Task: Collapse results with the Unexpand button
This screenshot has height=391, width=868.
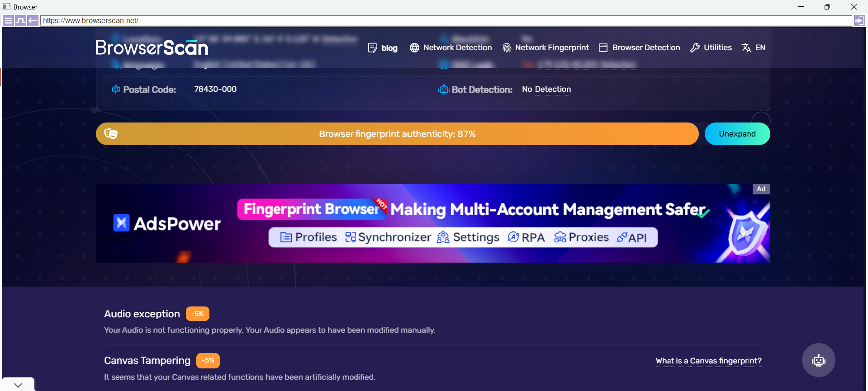Action: point(737,134)
